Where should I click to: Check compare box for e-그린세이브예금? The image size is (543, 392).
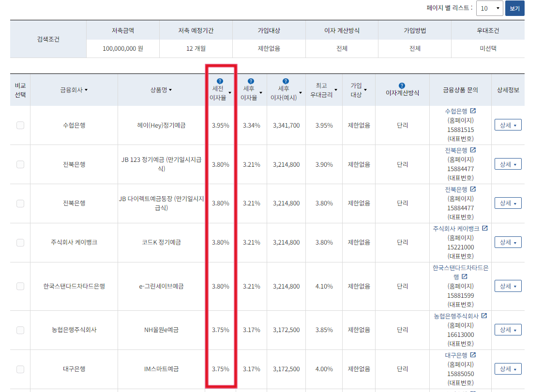(x=20, y=286)
